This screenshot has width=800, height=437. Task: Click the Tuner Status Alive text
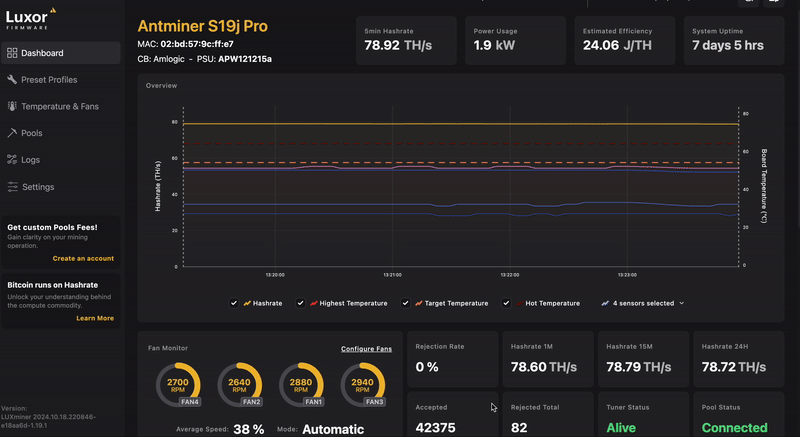coord(621,428)
